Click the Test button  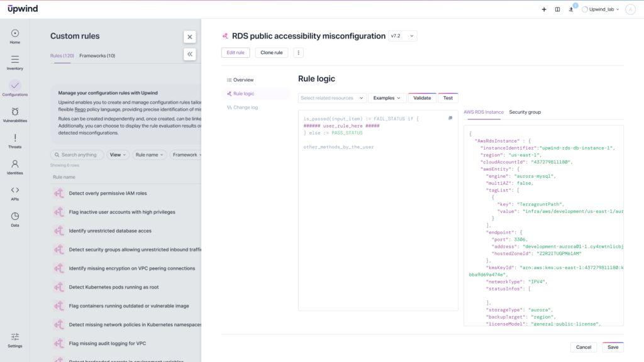448,97
